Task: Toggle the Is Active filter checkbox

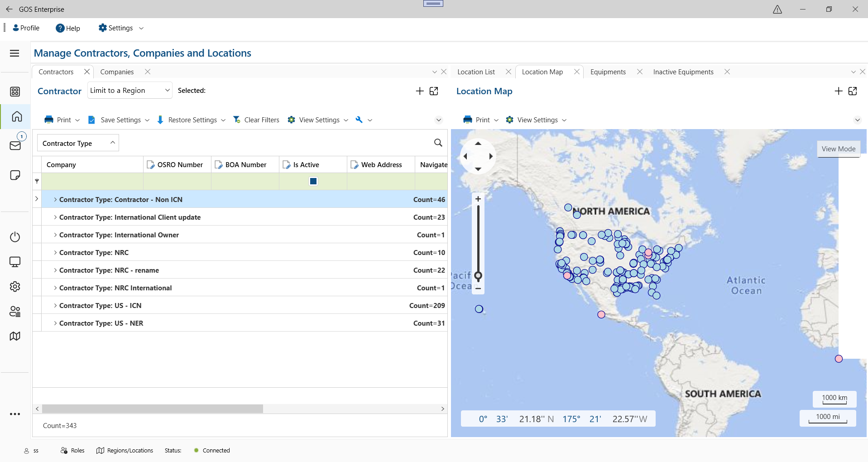Action: click(x=313, y=181)
